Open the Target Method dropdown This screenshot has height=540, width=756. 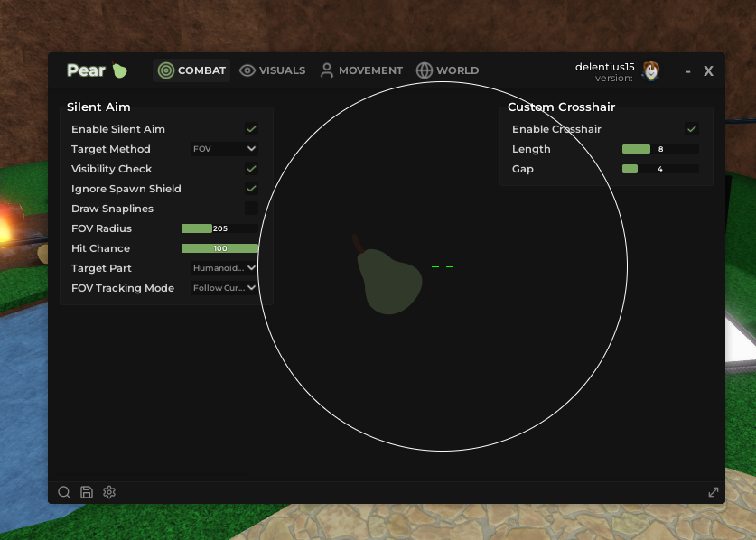pyautogui.click(x=224, y=149)
